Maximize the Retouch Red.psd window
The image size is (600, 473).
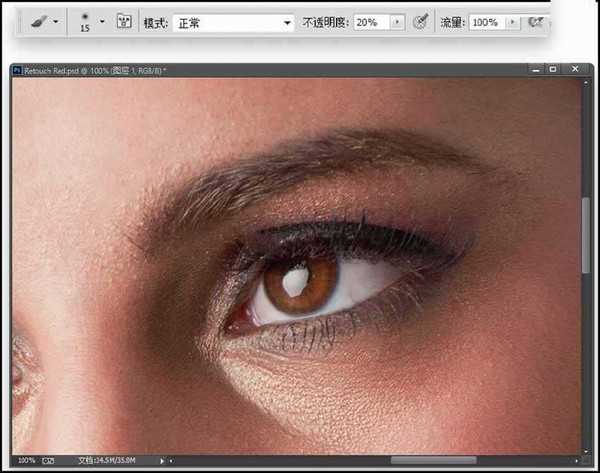tap(553, 69)
